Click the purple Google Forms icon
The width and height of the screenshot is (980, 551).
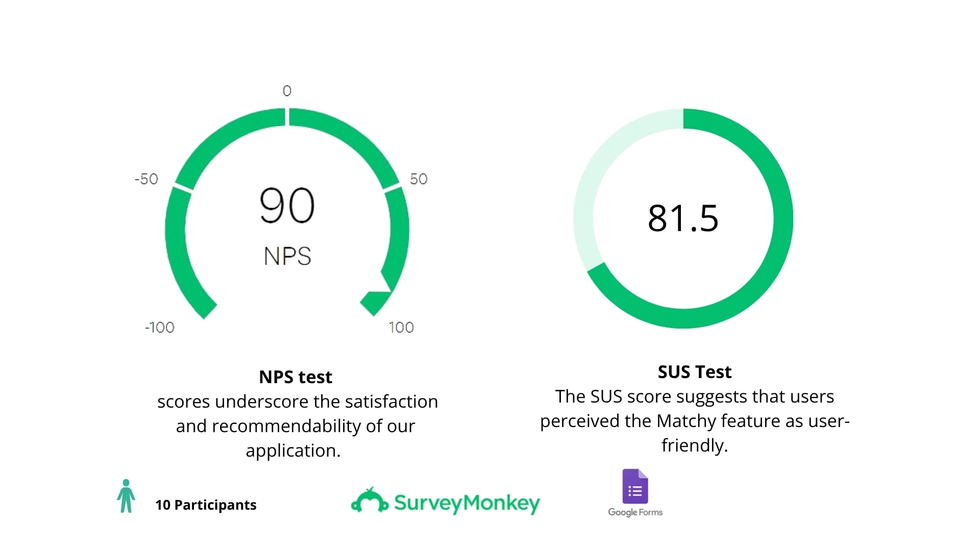click(x=635, y=486)
